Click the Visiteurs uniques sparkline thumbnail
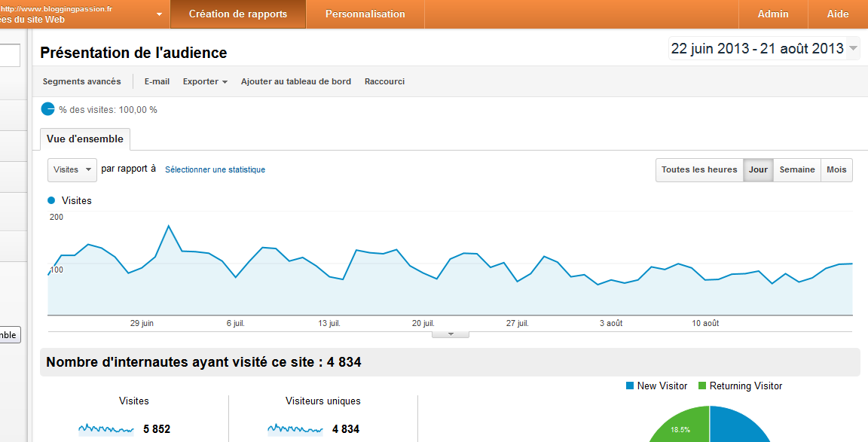This screenshot has width=868, height=442. [x=295, y=428]
